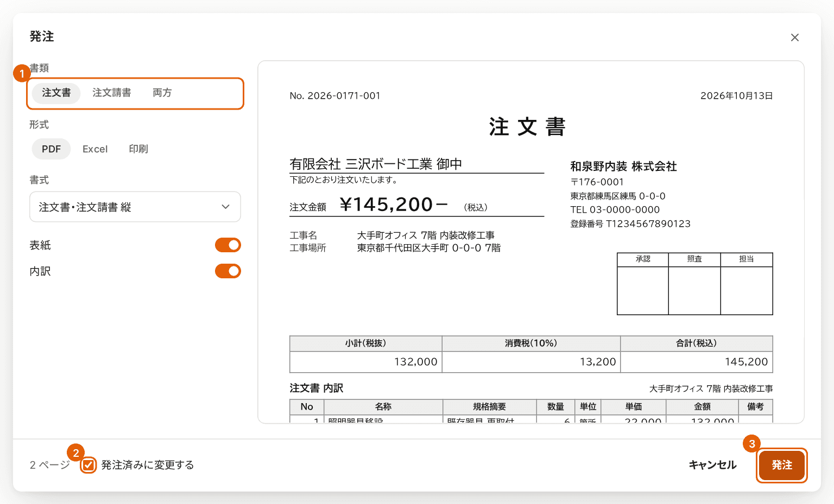Click the 備考 column header

pyautogui.click(x=755, y=407)
